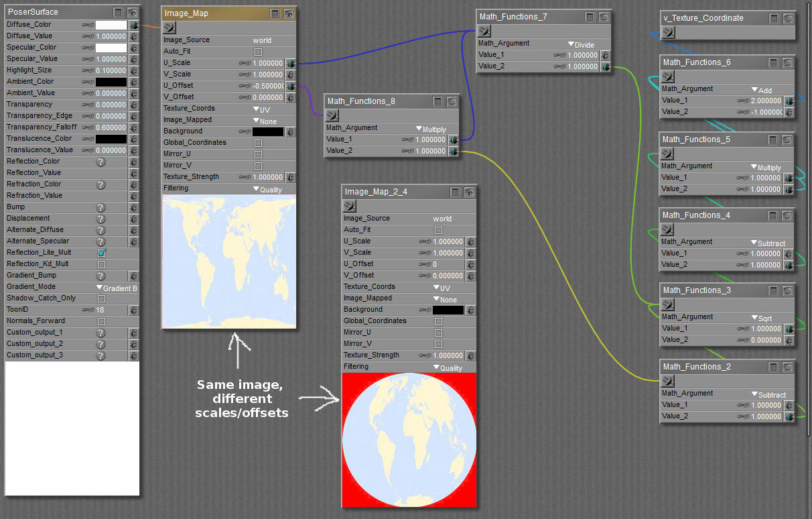Click the key animation icon beside Highlight_Size

pos(88,70)
